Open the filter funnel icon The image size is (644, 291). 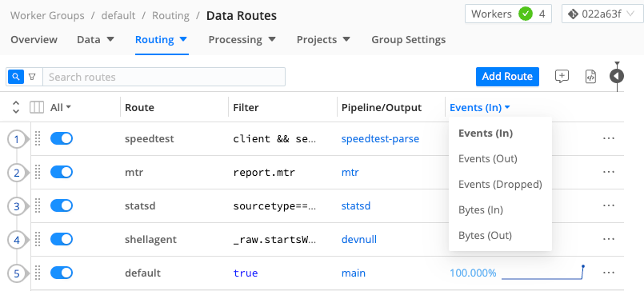tap(32, 77)
